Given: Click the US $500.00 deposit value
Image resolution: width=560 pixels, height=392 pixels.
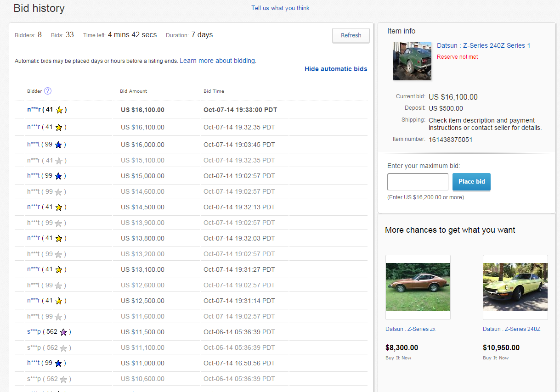Looking at the screenshot, I should (x=446, y=109).
